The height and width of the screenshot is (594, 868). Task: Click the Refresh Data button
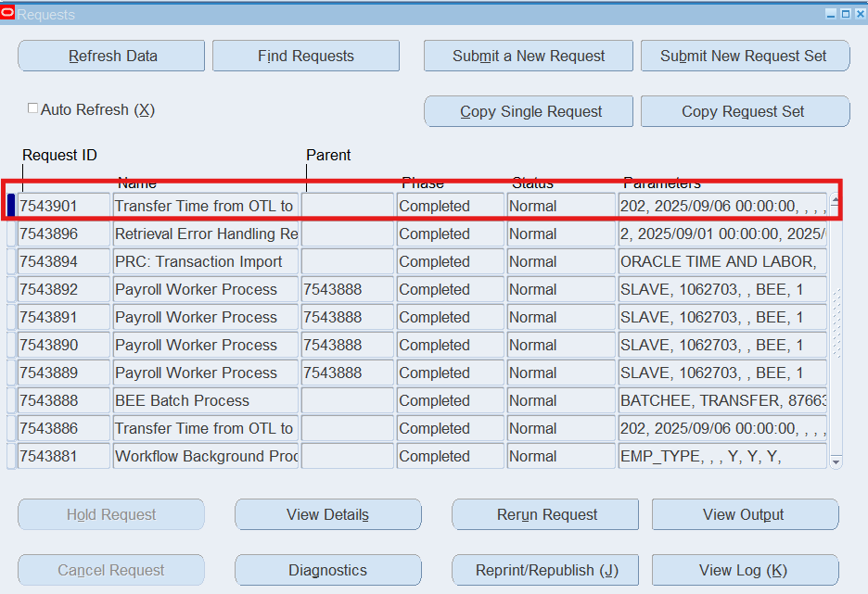[x=111, y=56]
